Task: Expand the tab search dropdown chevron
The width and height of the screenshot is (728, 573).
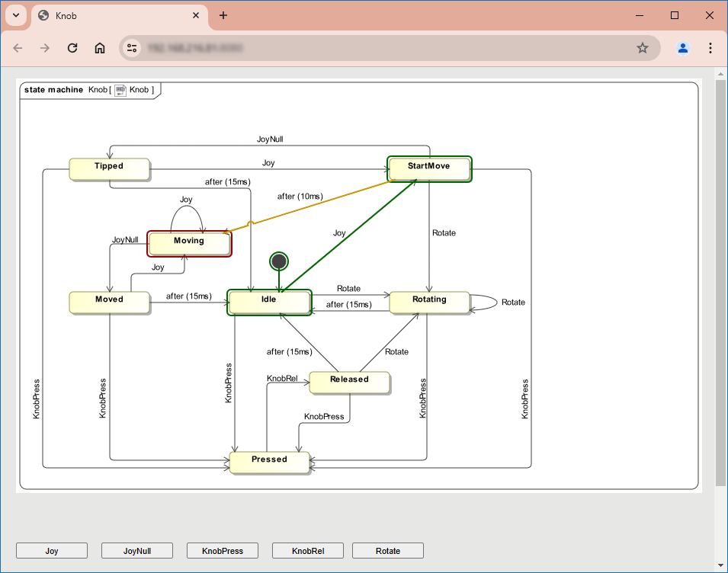Action: (x=15, y=15)
